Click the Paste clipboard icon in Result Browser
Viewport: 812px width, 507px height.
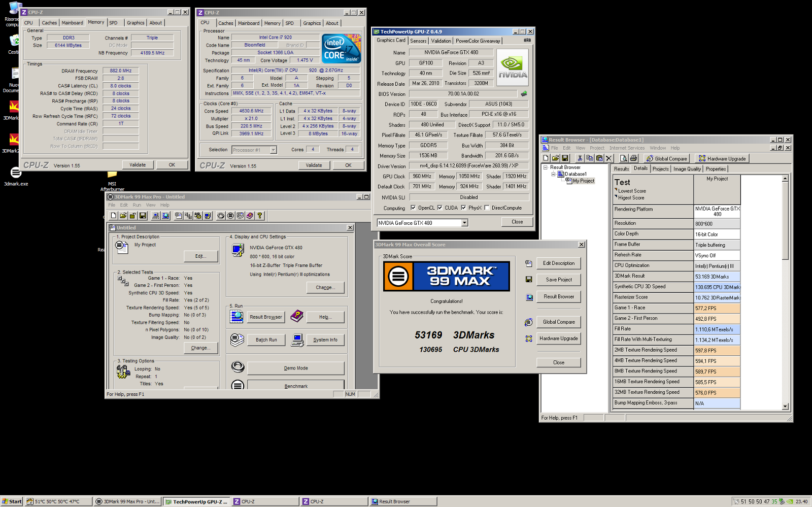tap(599, 158)
